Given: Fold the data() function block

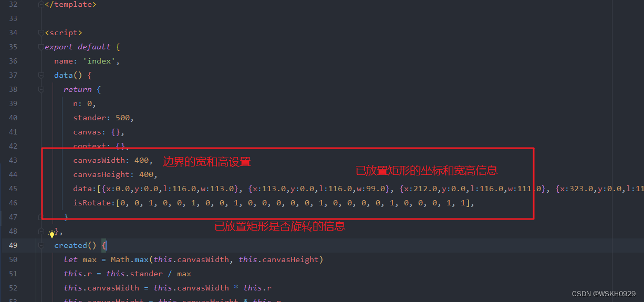Looking at the screenshot, I should point(41,75).
